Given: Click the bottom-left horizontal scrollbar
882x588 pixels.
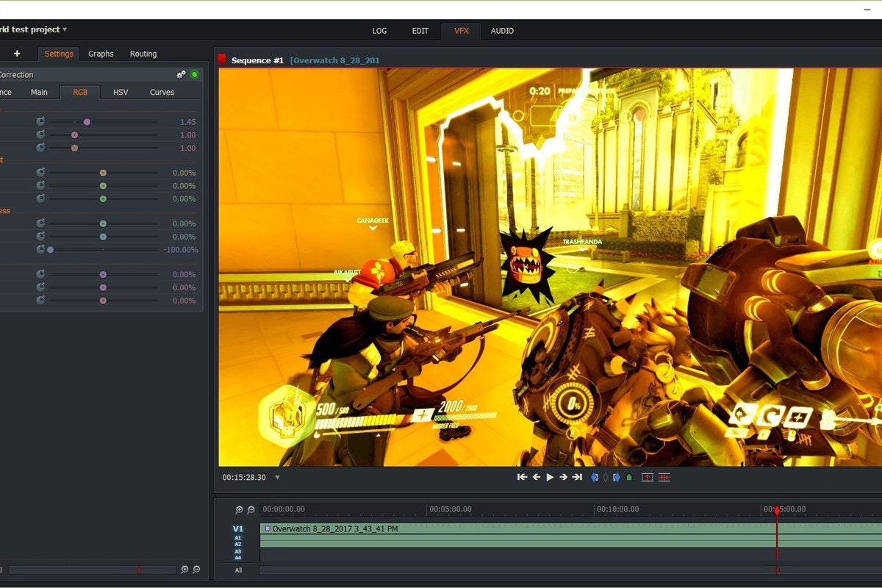Looking at the screenshot, I should [93, 570].
